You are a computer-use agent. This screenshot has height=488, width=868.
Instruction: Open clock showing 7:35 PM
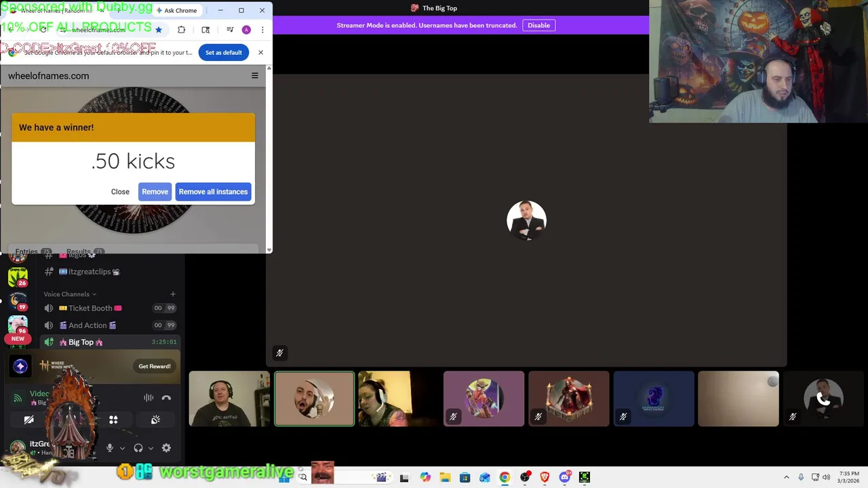pos(848,477)
